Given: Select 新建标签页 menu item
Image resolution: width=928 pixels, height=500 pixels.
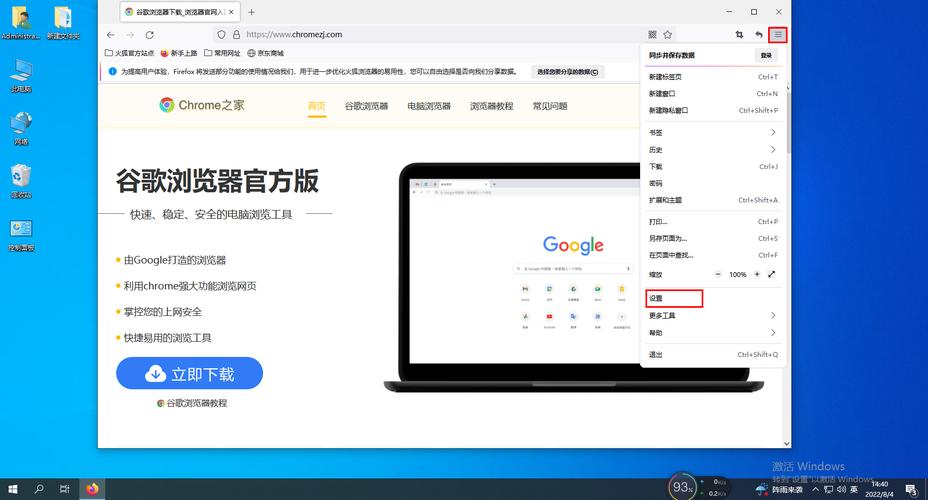Looking at the screenshot, I should (713, 77).
